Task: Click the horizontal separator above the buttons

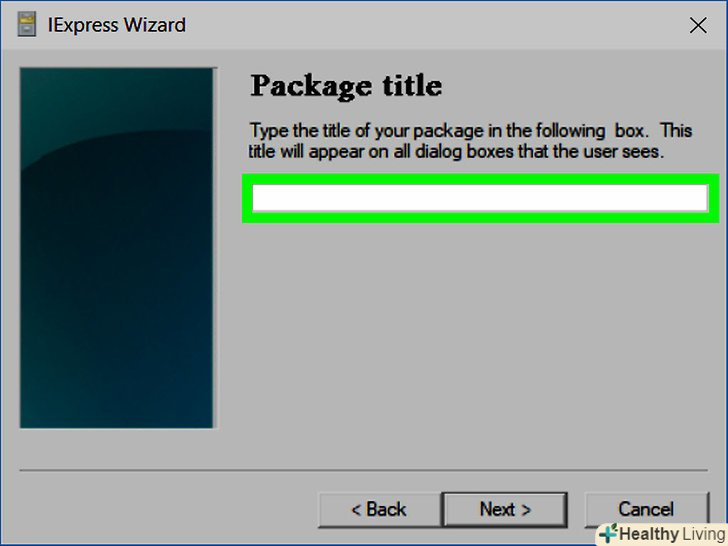Action: click(x=364, y=470)
